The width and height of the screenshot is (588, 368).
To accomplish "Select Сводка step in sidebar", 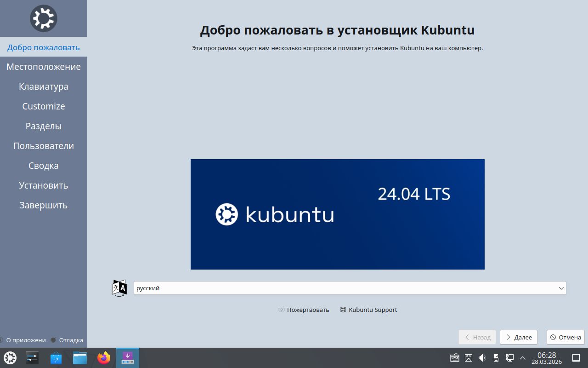I will click(x=44, y=166).
